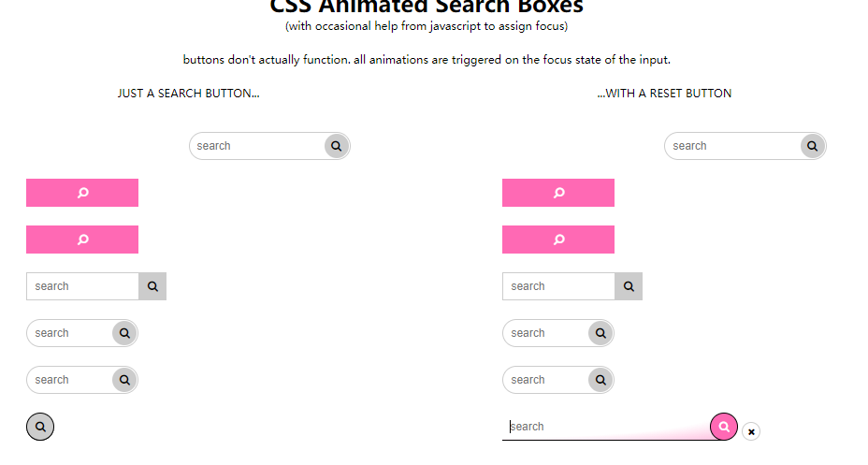The width and height of the screenshot is (868, 465).
Task: Click square gray search button in WITH A RESET BUTTON column
Action: point(629,286)
